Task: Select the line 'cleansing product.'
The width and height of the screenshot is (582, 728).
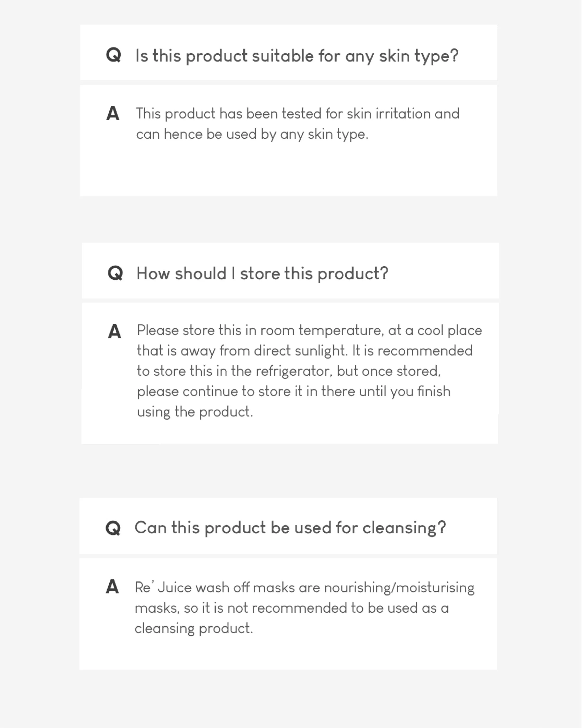Action: [x=194, y=629]
